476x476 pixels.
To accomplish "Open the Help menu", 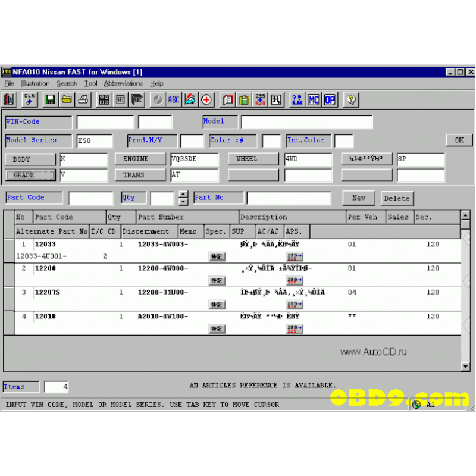I will 156,83.
